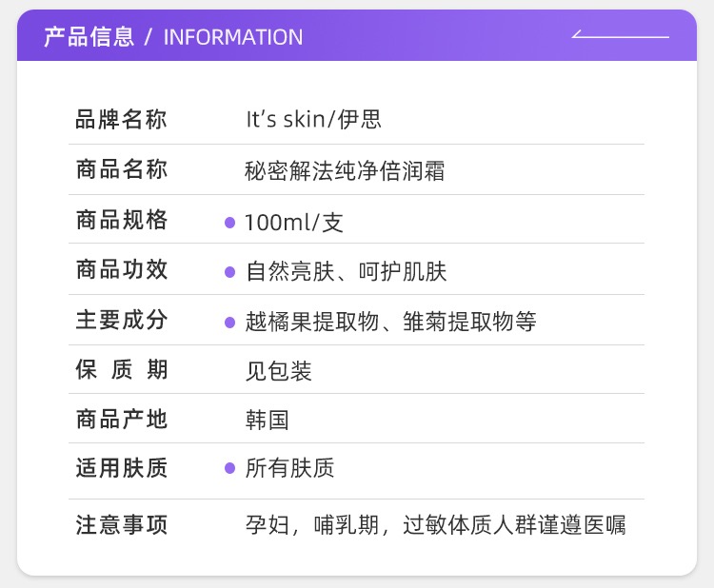Click the purple dot beside 100ml/支
Image resolution: width=714 pixels, height=588 pixels.
(x=229, y=223)
